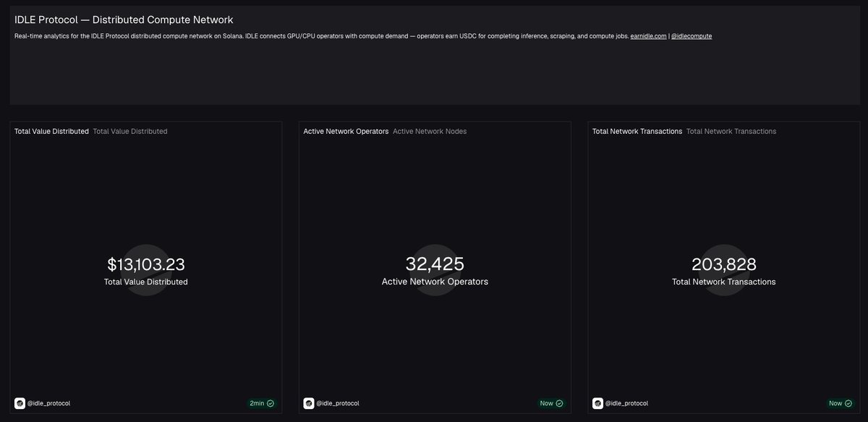Viewport: 868px width, 422px height.
Task: Click the 32,425 operators count
Action: (x=435, y=264)
